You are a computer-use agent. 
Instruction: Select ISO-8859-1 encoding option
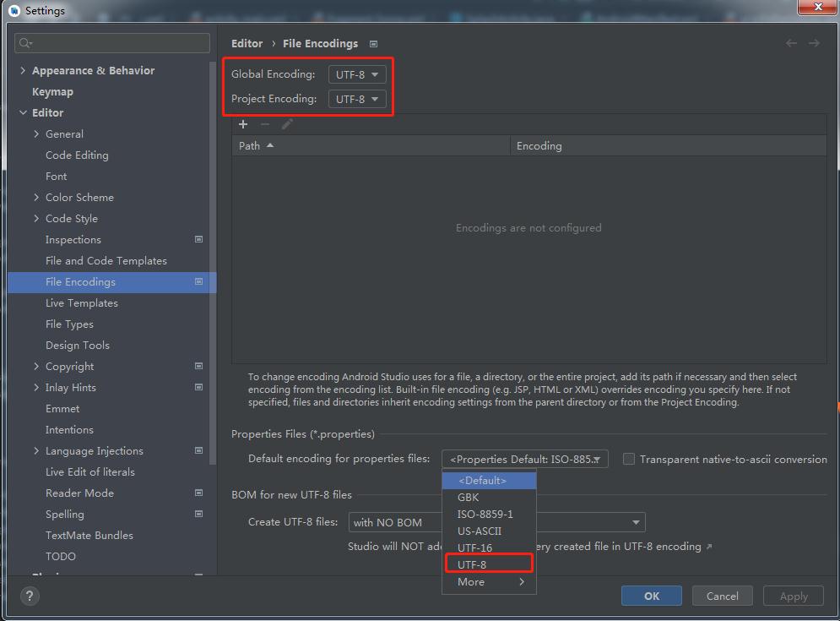pos(489,514)
